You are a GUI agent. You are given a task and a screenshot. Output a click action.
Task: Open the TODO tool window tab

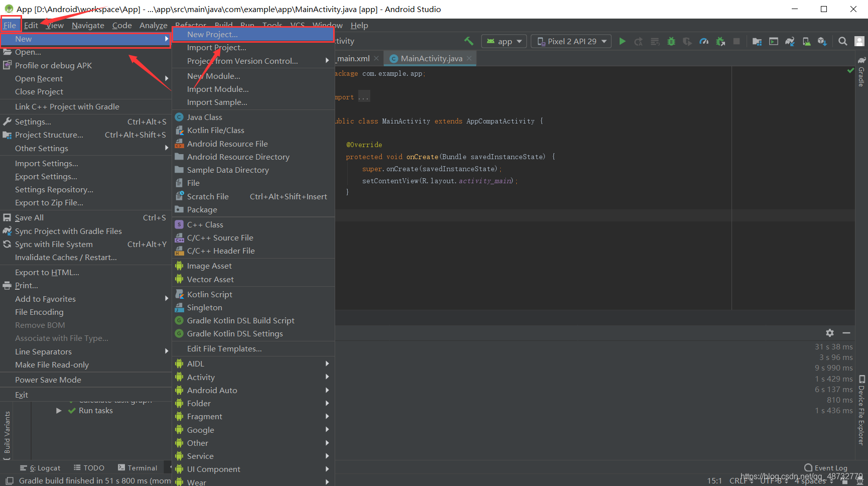click(89, 468)
